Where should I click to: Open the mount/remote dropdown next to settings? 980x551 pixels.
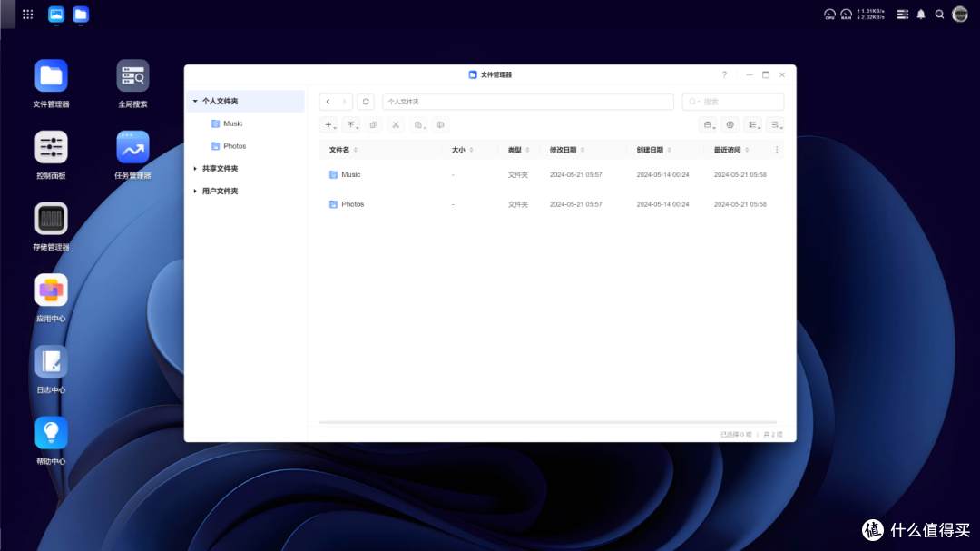point(708,125)
